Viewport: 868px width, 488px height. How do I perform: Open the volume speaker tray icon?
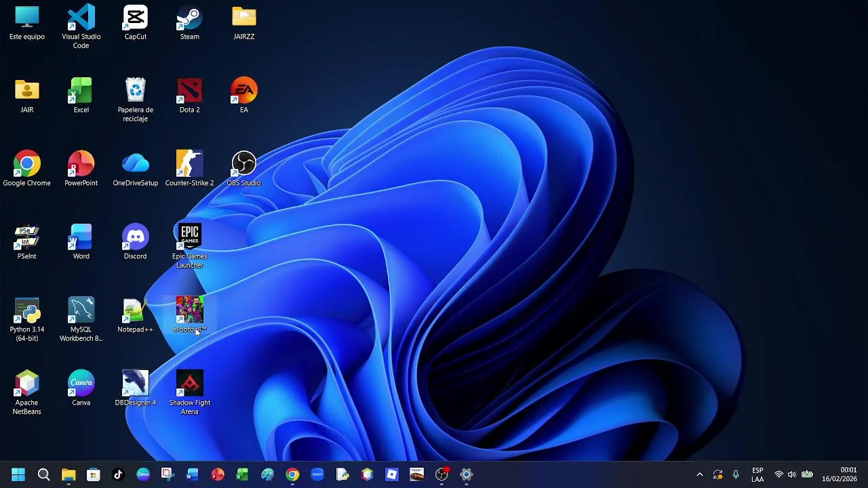tap(792, 474)
